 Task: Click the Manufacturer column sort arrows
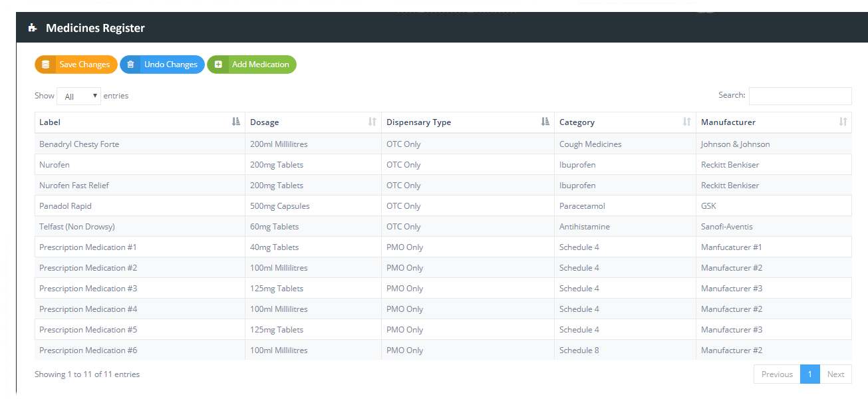pyautogui.click(x=843, y=122)
